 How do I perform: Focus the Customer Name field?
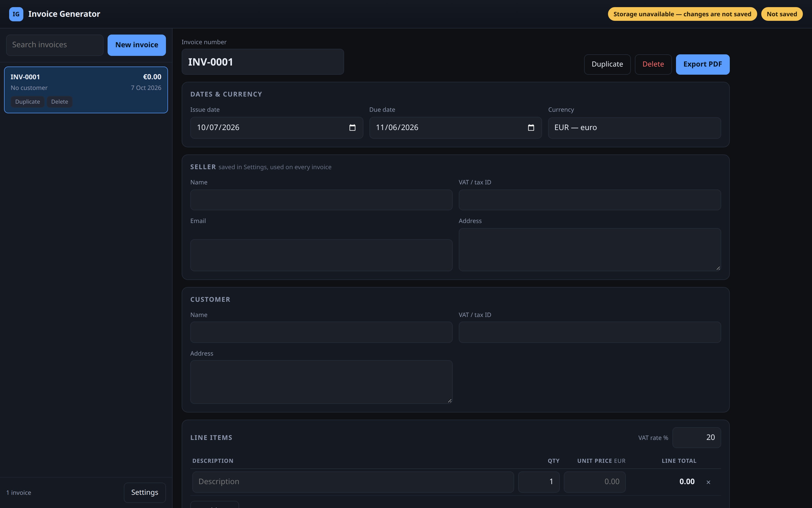(x=321, y=332)
